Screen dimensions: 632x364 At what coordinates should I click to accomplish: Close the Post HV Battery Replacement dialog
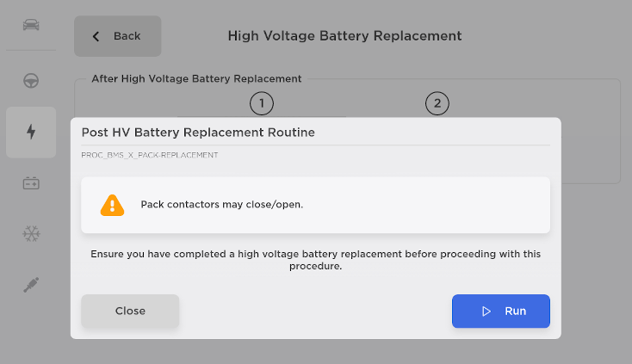[x=130, y=311]
